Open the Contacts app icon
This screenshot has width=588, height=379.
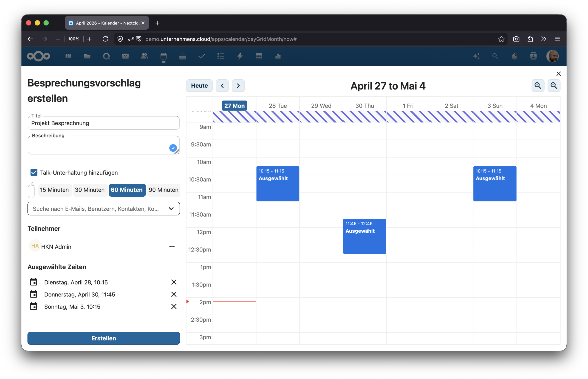[145, 56]
